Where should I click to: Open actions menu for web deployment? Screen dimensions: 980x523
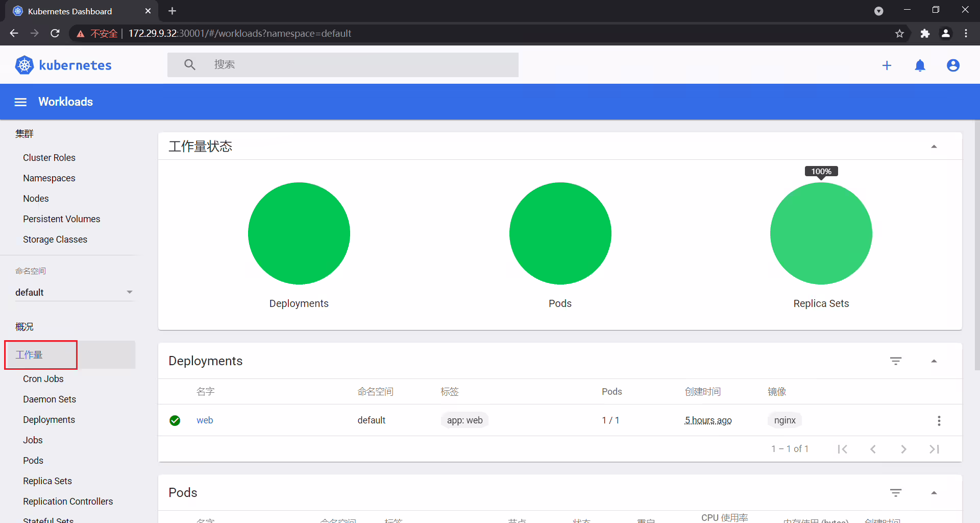[939, 420]
